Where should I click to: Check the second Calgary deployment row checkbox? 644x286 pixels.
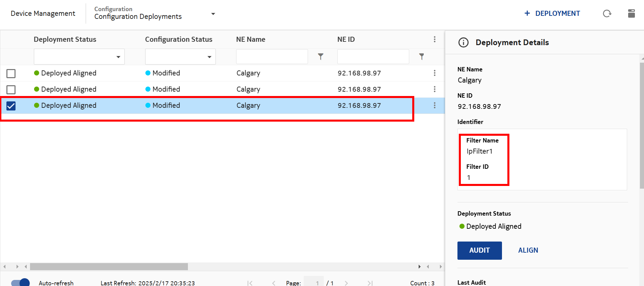tap(11, 90)
